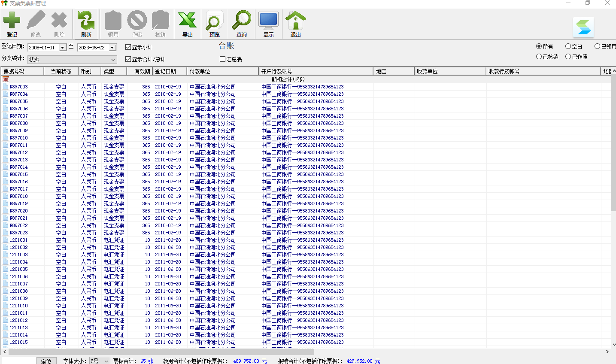
Task: Open print 预览 preview icon
Action: pyautogui.click(x=214, y=20)
